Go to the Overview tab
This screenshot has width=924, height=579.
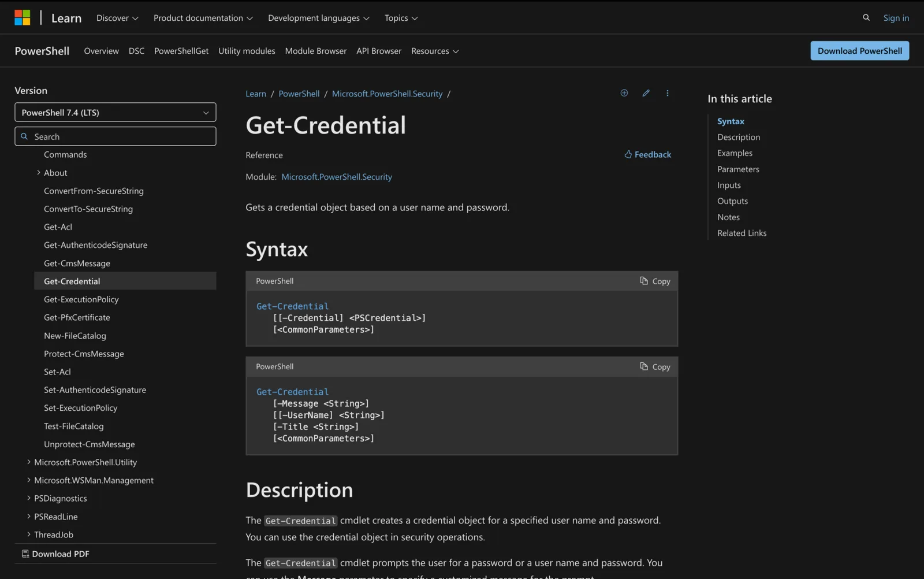[101, 51]
